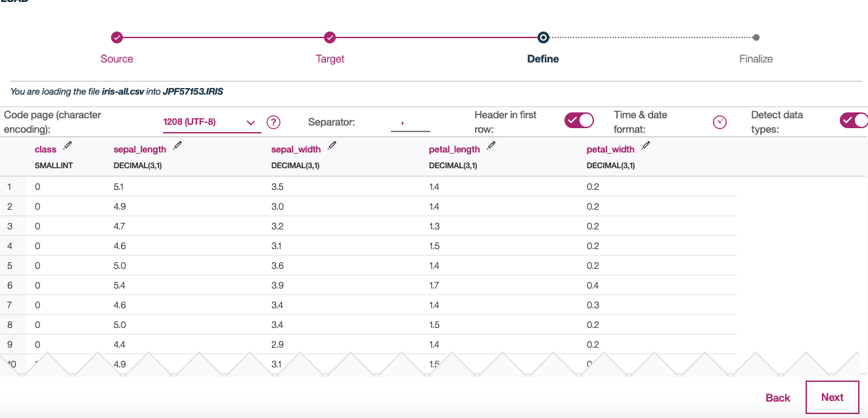This screenshot has height=418, width=868.
Task: Select the Target step label
Action: (x=330, y=59)
